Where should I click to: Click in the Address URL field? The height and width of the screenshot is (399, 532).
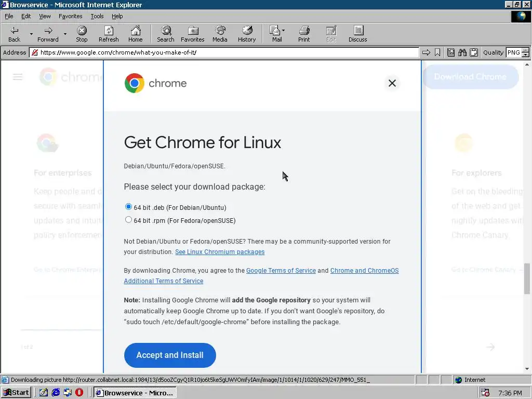tap(224, 52)
